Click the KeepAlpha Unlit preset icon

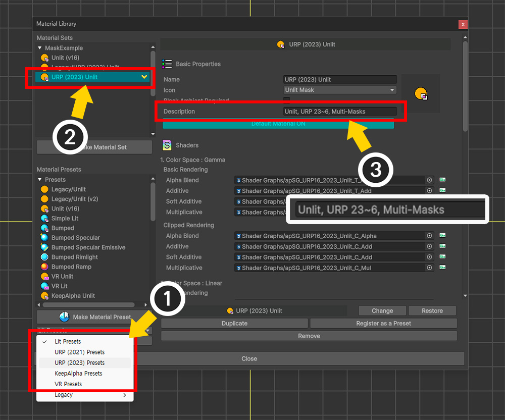click(x=44, y=296)
